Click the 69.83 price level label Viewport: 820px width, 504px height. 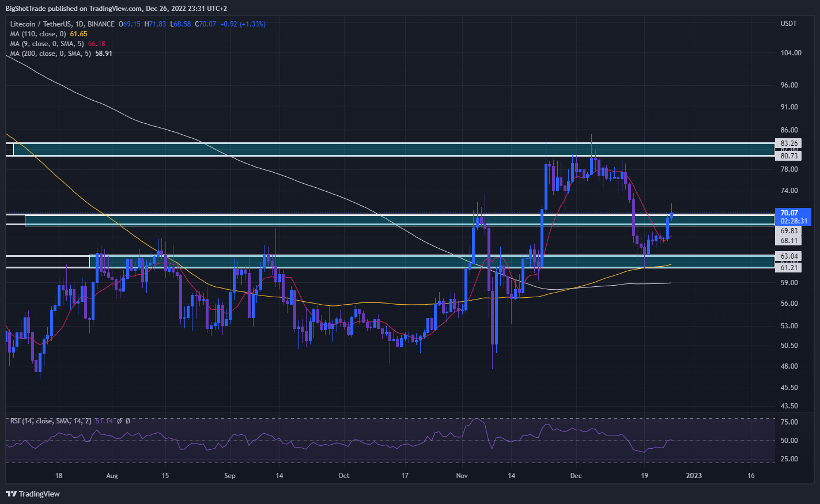789,231
